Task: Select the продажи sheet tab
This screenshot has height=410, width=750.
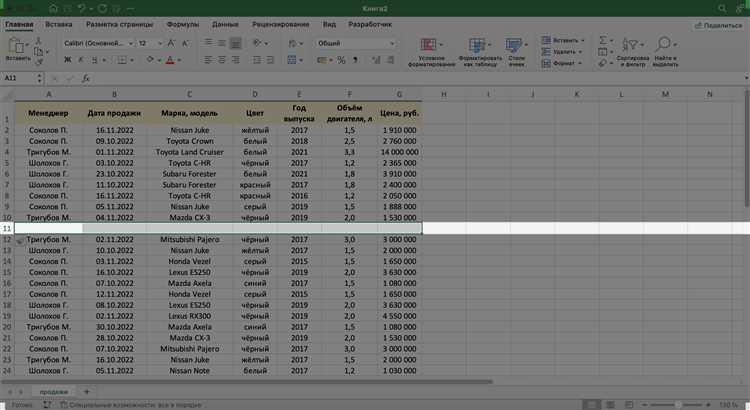Action: pyautogui.click(x=54, y=392)
